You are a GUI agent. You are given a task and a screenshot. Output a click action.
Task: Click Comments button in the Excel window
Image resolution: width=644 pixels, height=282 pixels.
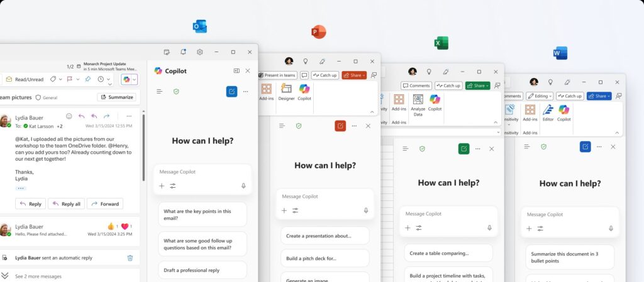pyautogui.click(x=416, y=85)
